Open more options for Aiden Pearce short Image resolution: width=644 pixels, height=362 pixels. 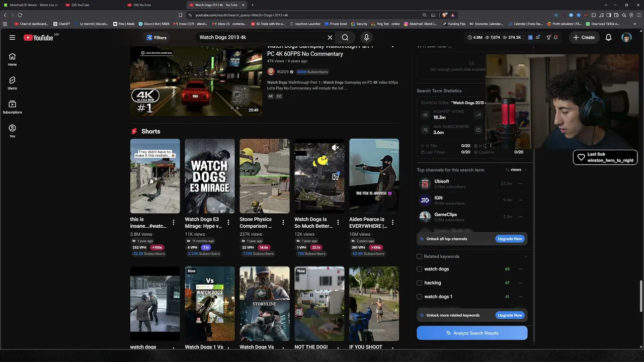click(393, 222)
